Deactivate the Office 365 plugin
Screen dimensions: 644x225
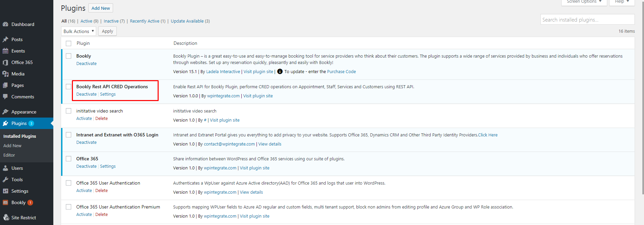pos(86,166)
